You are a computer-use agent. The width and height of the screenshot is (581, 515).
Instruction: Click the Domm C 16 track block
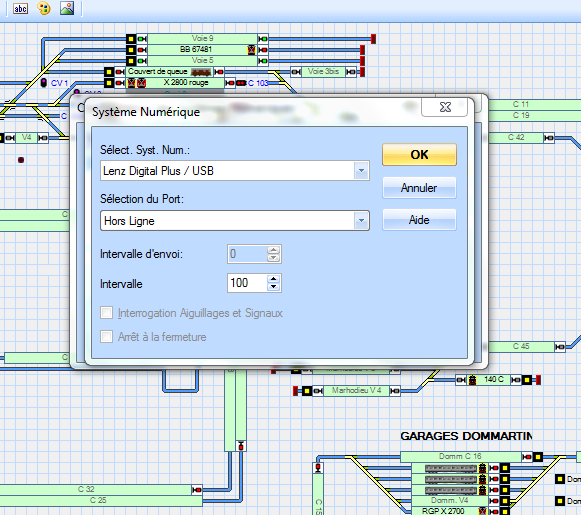(x=461, y=457)
